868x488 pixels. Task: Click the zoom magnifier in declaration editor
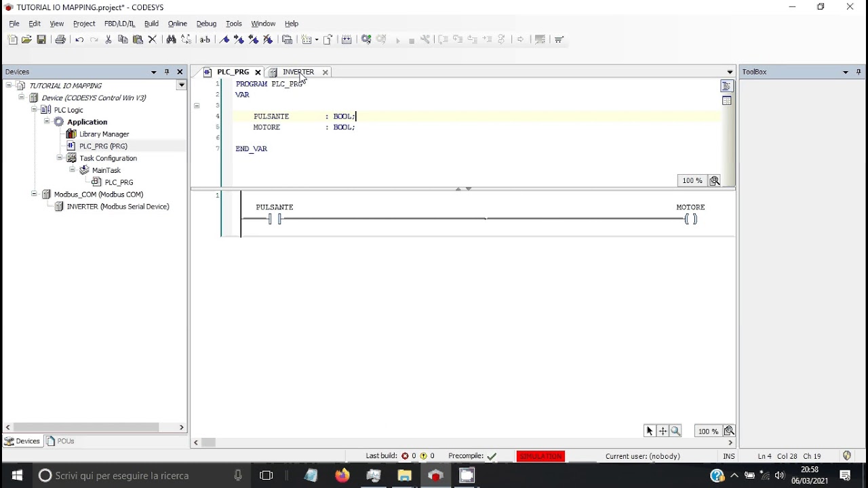(x=715, y=181)
